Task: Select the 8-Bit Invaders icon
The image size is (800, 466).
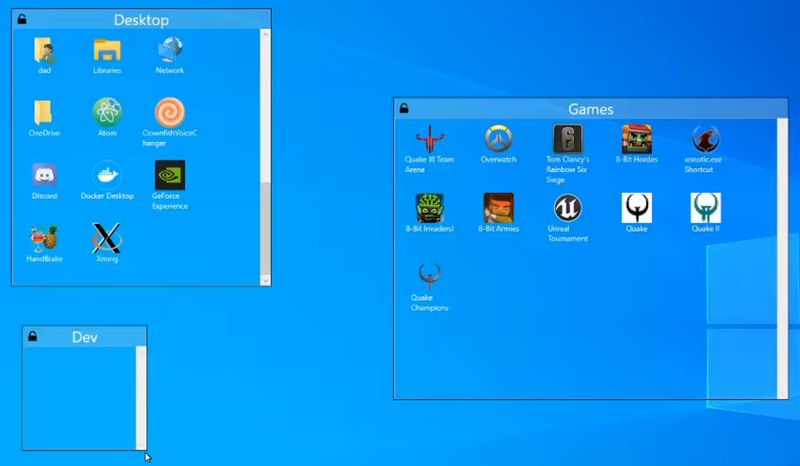Action: point(430,208)
